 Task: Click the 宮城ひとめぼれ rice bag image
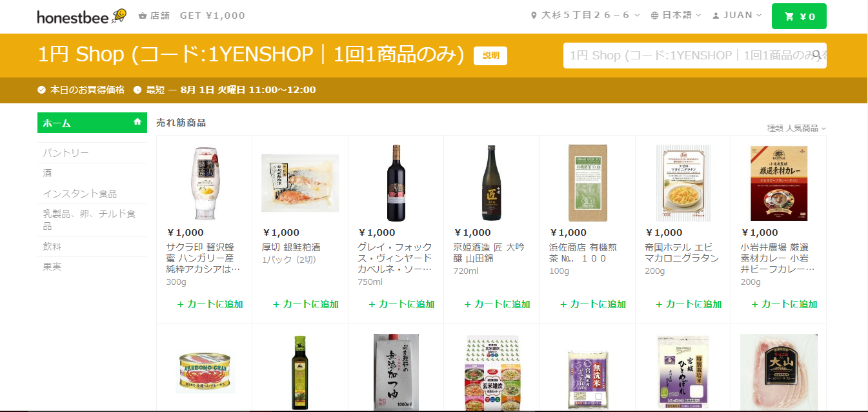point(683,373)
